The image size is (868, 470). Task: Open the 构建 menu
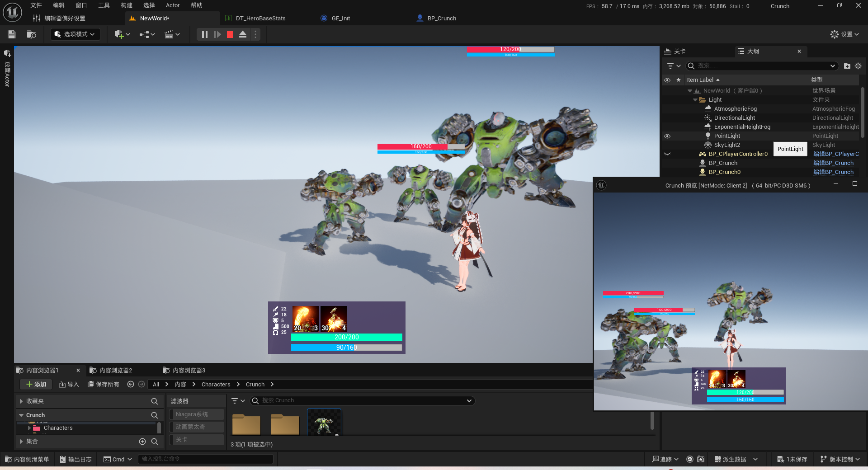click(127, 5)
